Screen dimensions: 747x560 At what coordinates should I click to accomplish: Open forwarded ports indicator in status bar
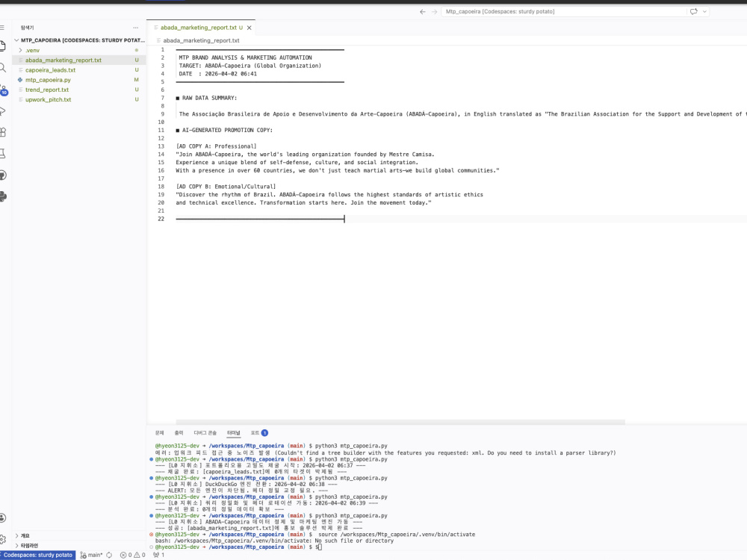(x=158, y=555)
